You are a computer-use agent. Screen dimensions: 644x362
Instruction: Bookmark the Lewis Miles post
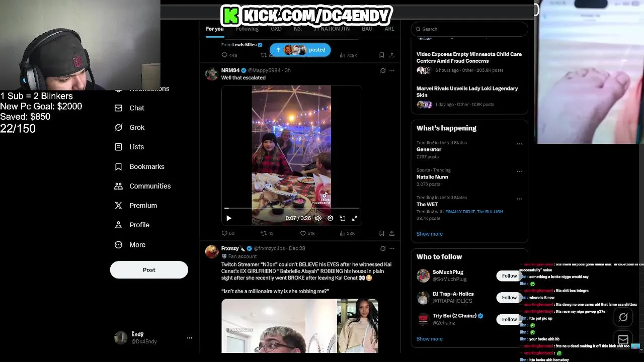(x=382, y=55)
